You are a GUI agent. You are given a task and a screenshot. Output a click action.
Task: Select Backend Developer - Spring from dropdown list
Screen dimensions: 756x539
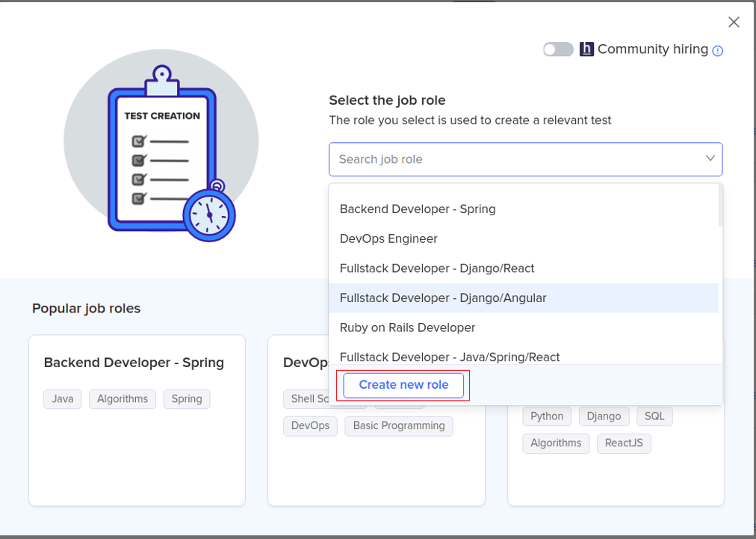[418, 209]
